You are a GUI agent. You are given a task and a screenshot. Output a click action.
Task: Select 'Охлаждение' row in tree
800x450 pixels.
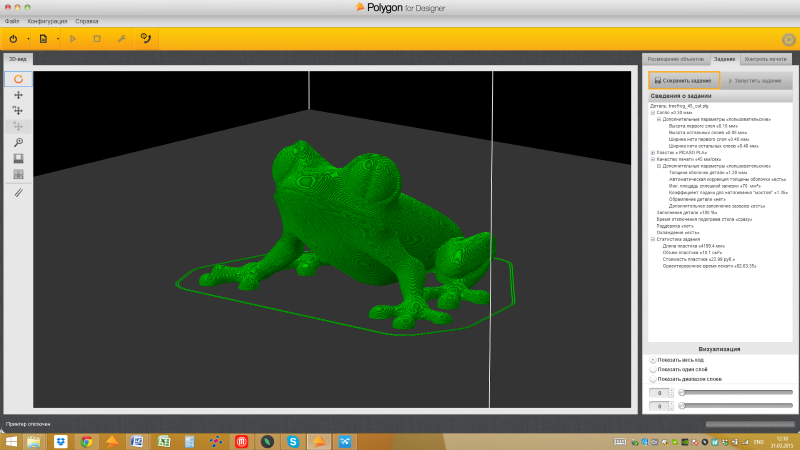[x=678, y=233]
